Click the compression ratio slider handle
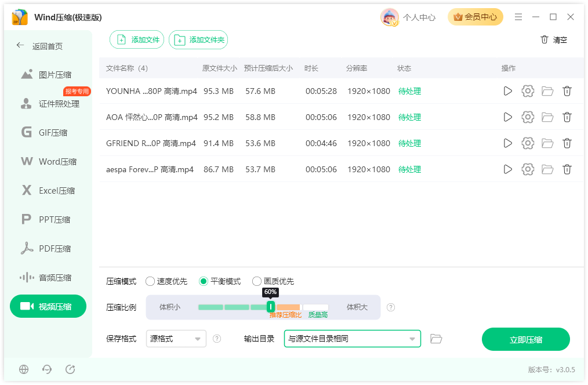Image resolution: width=588 pixels, height=385 pixels. [x=270, y=307]
